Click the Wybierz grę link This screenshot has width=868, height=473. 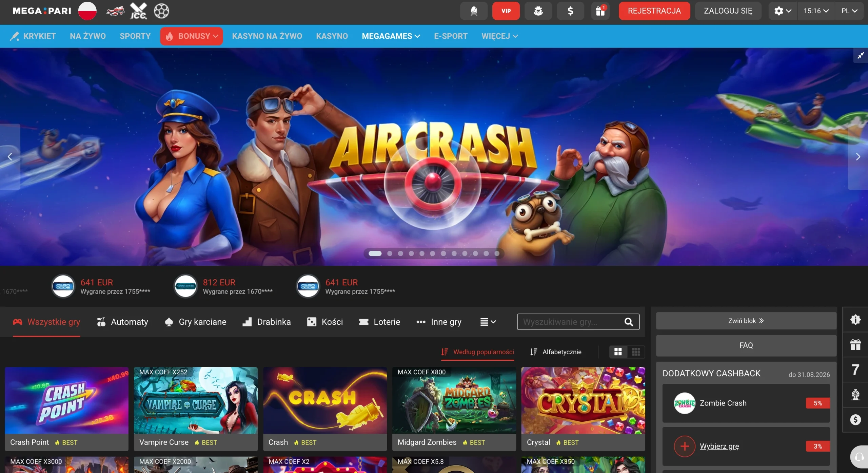(x=719, y=446)
